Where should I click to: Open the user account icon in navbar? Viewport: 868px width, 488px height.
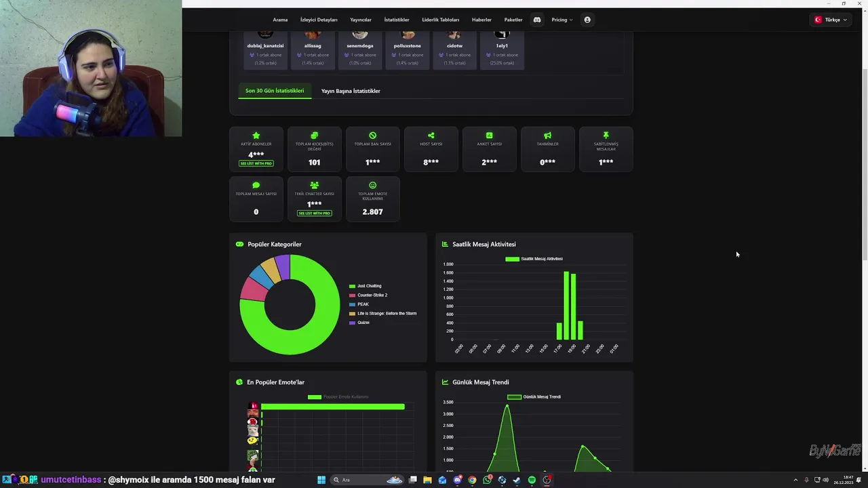tap(587, 20)
